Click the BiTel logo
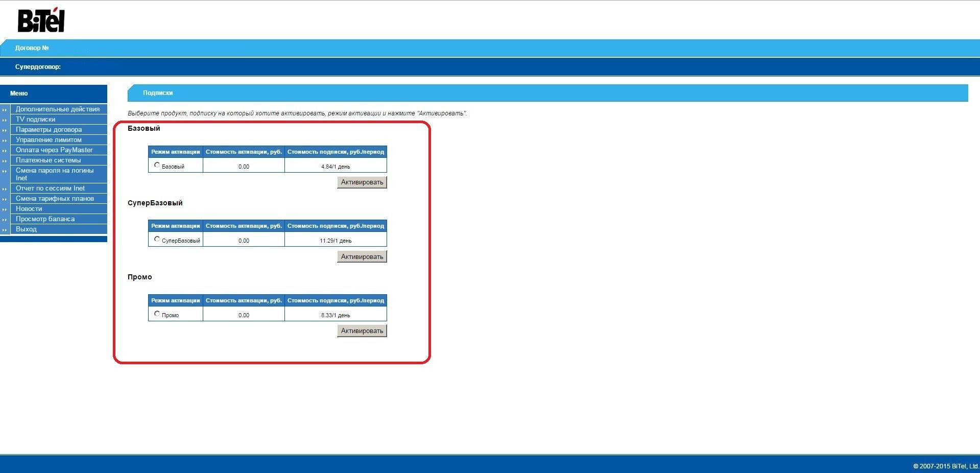The height and width of the screenshot is (473, 980). click(x=41, y=20)
